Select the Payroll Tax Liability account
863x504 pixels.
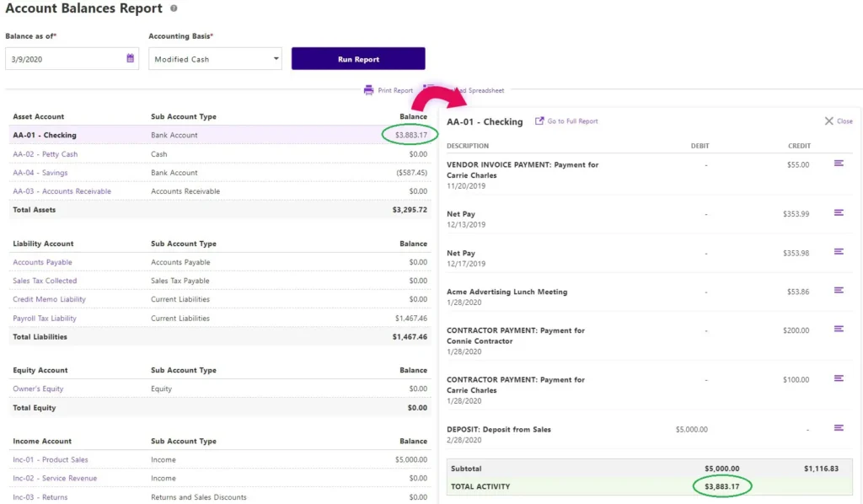click(45, 319)
